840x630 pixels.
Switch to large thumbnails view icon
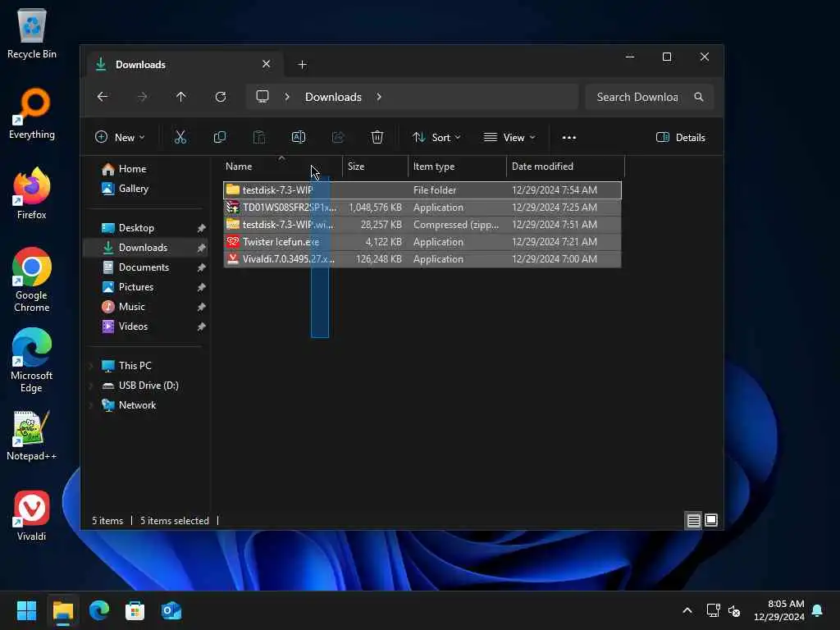pos(711,520)
